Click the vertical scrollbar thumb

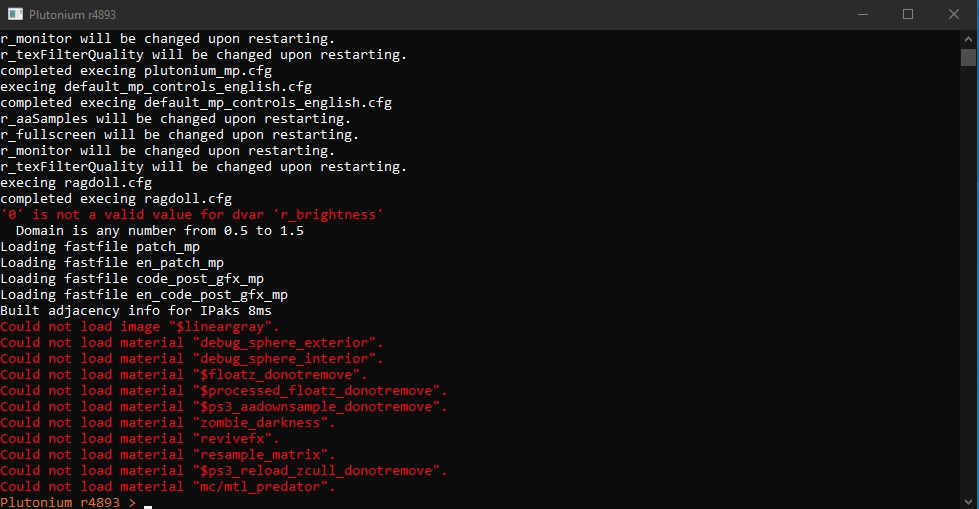(x=968, y=57)
